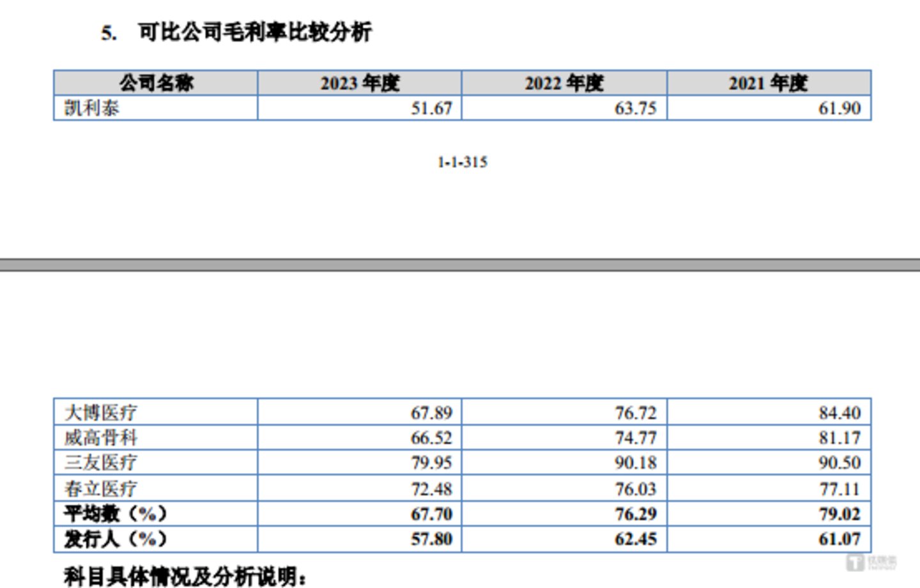
Task: Select the 大博医疗 row label
Action: (101, 412)
